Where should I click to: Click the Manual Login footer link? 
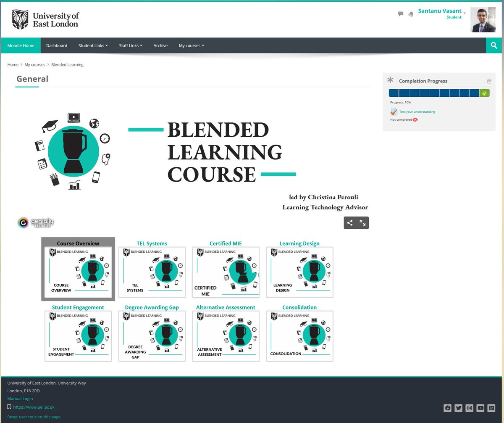[20, 399]
